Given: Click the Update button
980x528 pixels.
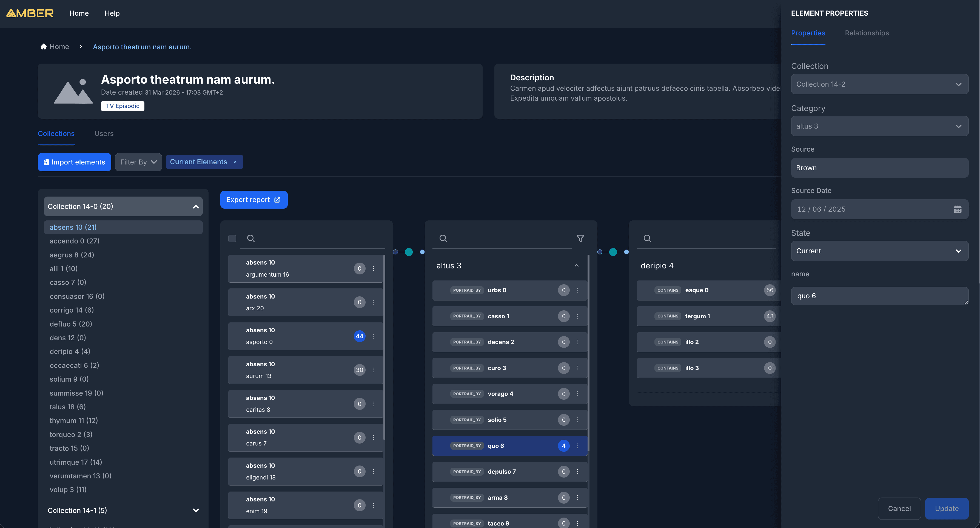Looking at the screenshot, I should pyautogui.click(x=947, y=509).
